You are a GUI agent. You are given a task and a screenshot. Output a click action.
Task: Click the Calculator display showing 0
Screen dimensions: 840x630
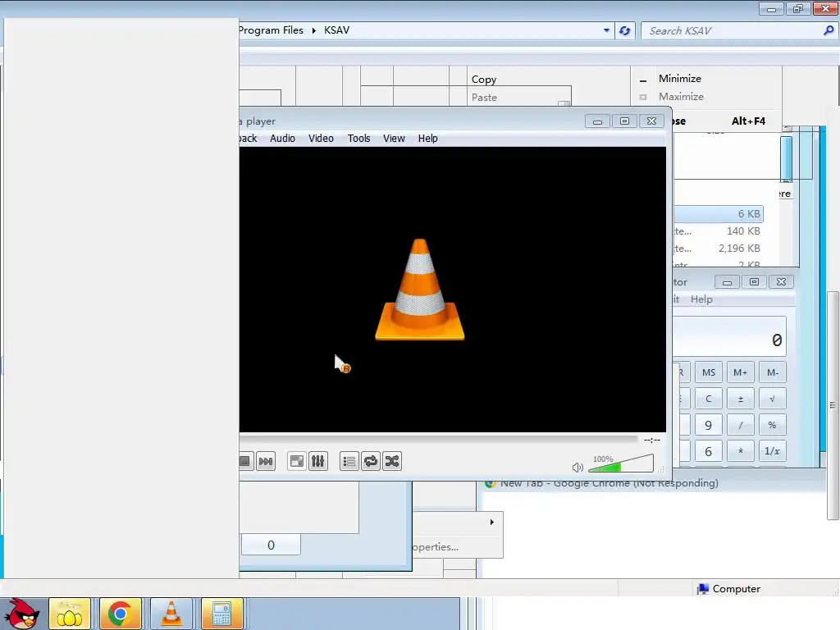tap(729, 337)
